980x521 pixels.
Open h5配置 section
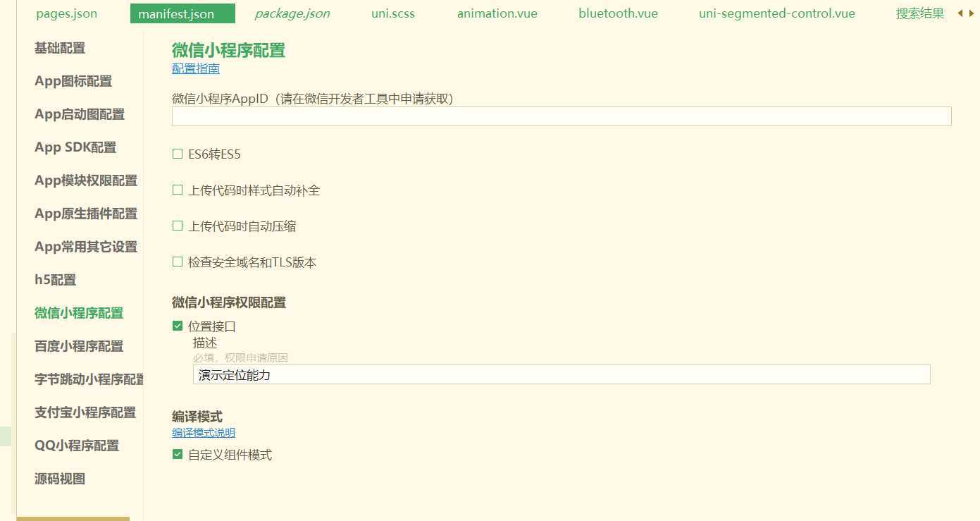point(55,280)
